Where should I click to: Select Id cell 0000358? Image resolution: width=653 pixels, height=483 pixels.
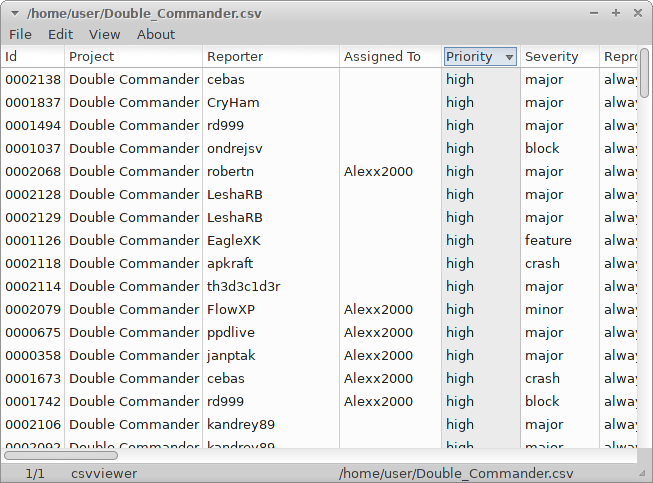(x=33, y=356)
